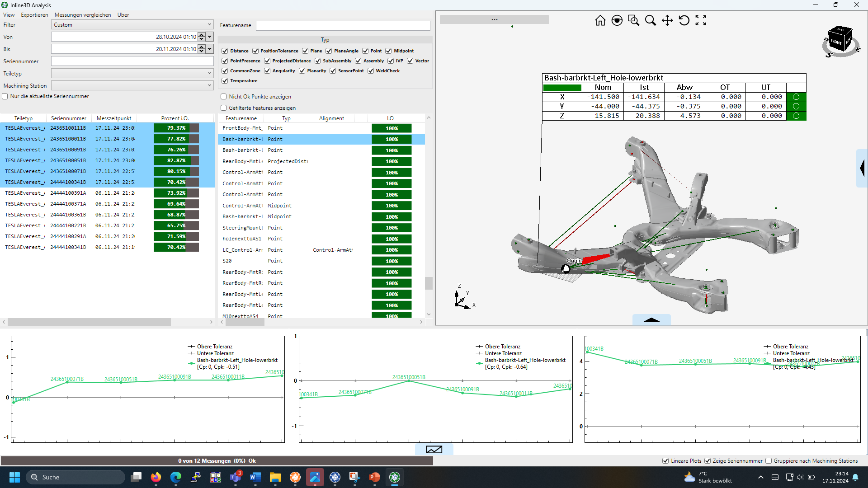Enable Nur die aktuellste Seriennummer
This screenshot has height=488, width=868.
click(x=5, y=96)
